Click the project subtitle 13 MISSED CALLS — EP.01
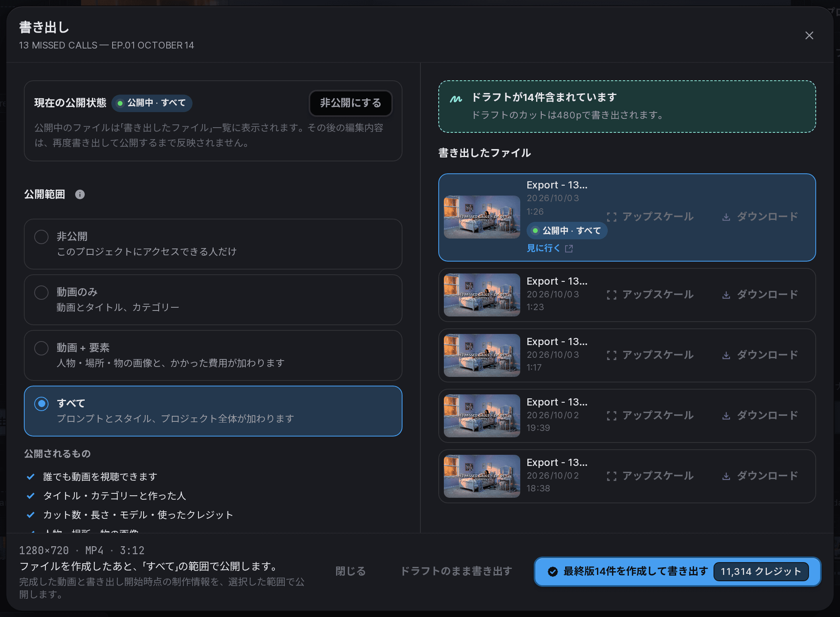Viewport: 840px width, 617px height. point(107,45)
